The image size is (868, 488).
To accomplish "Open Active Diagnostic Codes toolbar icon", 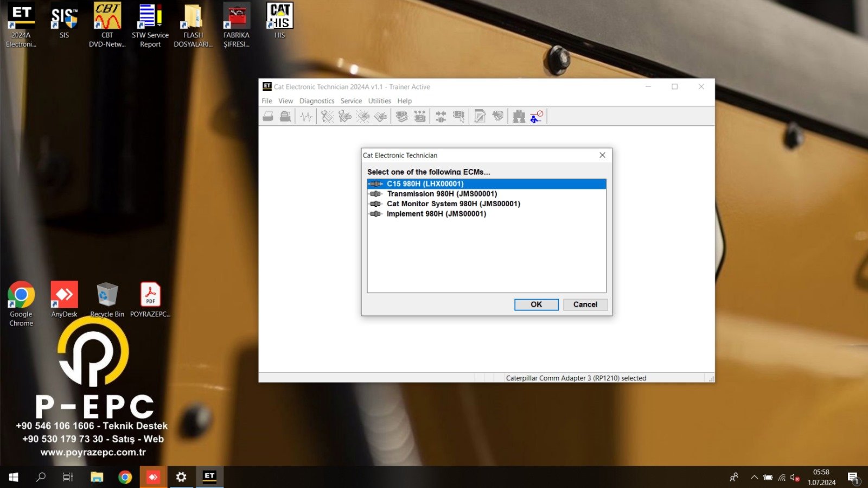I will coord(327,116).
